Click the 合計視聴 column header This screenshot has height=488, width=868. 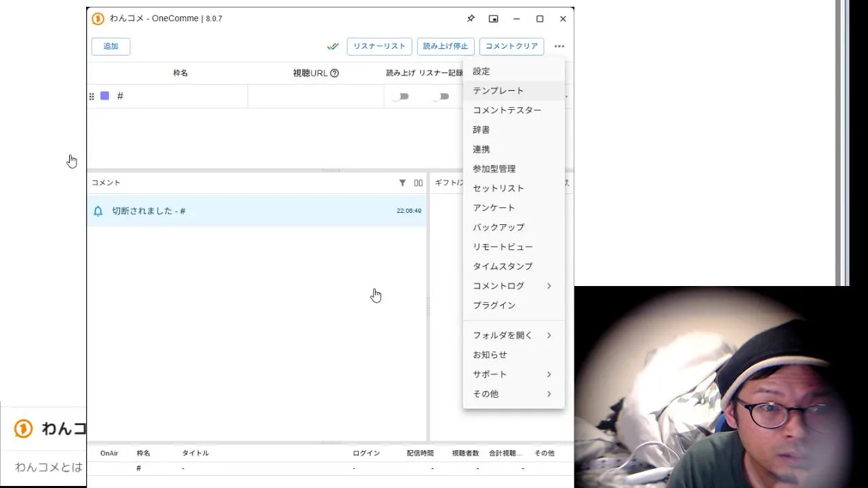click(x=506, y=453)
